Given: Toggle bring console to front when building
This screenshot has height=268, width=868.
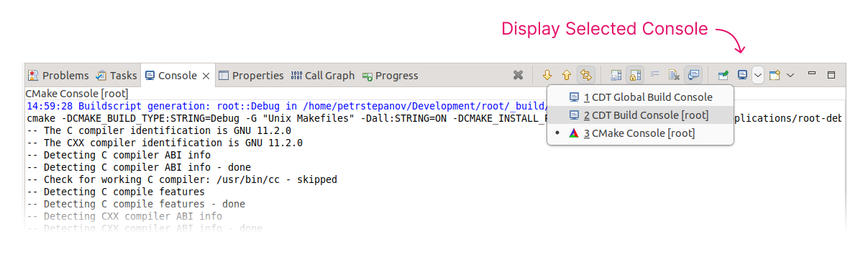Looking at the screenshot, I should 693,75.
